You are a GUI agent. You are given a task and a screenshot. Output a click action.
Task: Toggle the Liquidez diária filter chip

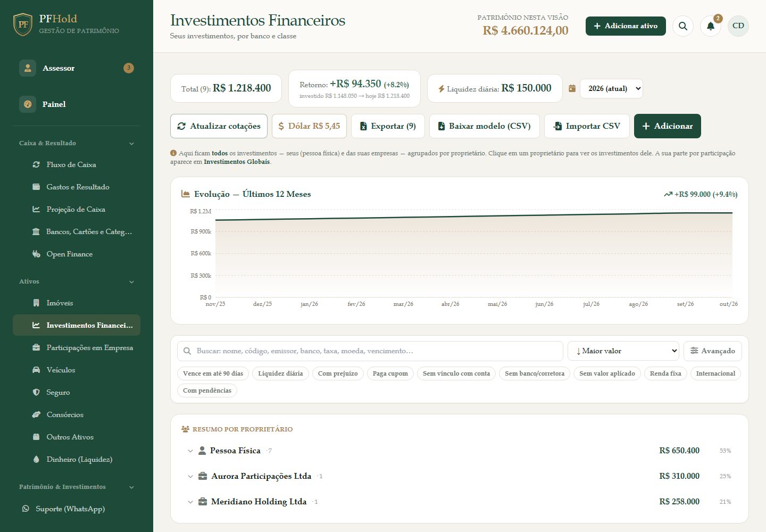pyautogui.click(x=280, y=373)
